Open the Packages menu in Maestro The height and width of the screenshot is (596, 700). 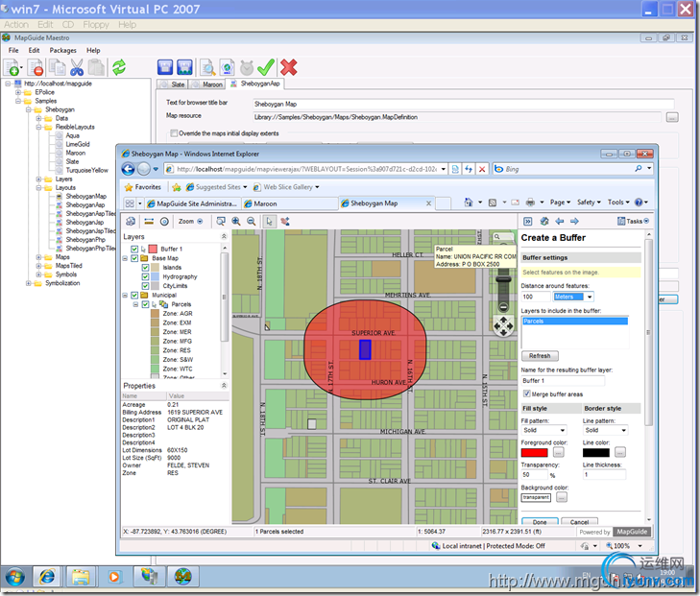click(x=62, y=50)
